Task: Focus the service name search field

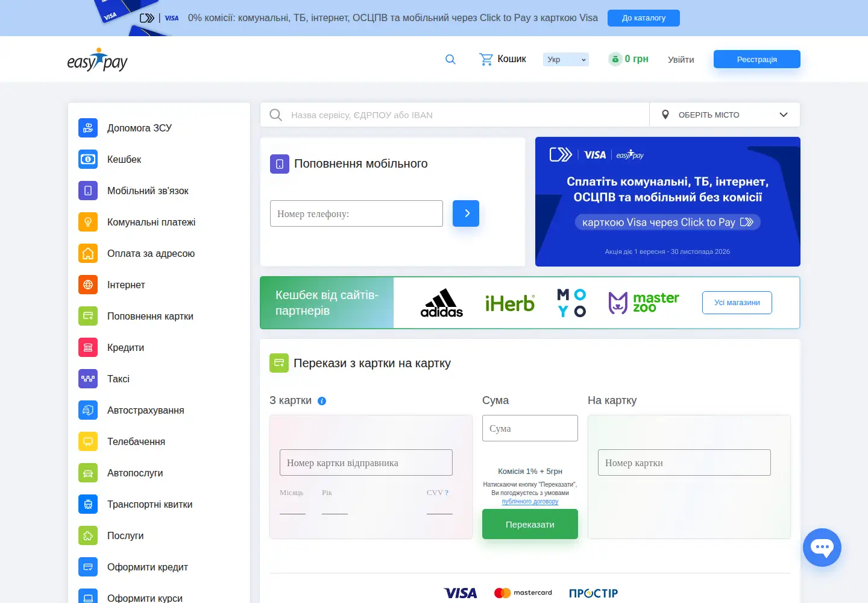Action: pyautogui.click(x=454, y=115)
